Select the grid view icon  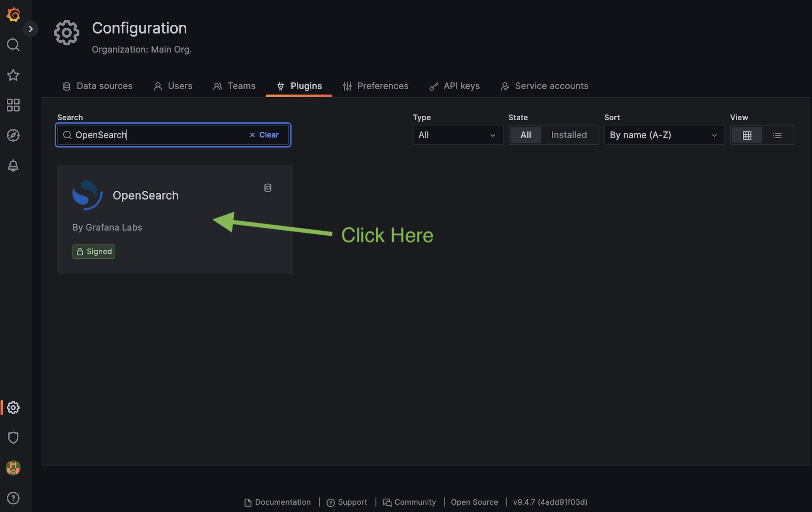(x=747, y=135)
